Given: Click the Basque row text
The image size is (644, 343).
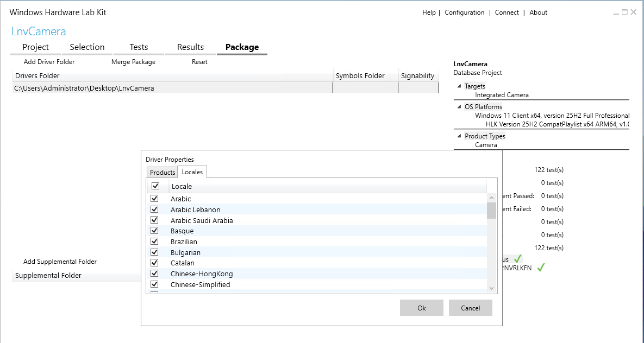Looking at the screenshot, I should pyautogui.click(x=182, y=231).
